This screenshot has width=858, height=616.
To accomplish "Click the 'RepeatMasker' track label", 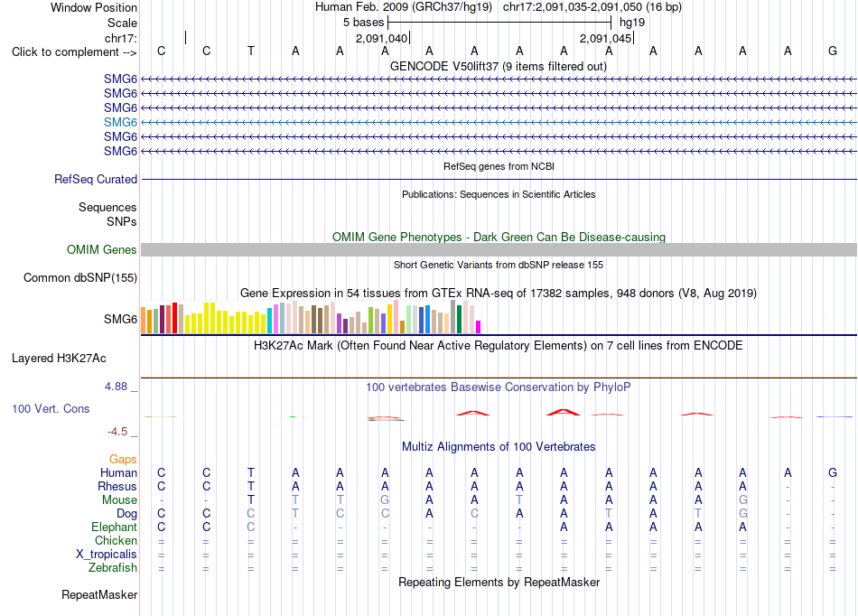I will 99,595.
